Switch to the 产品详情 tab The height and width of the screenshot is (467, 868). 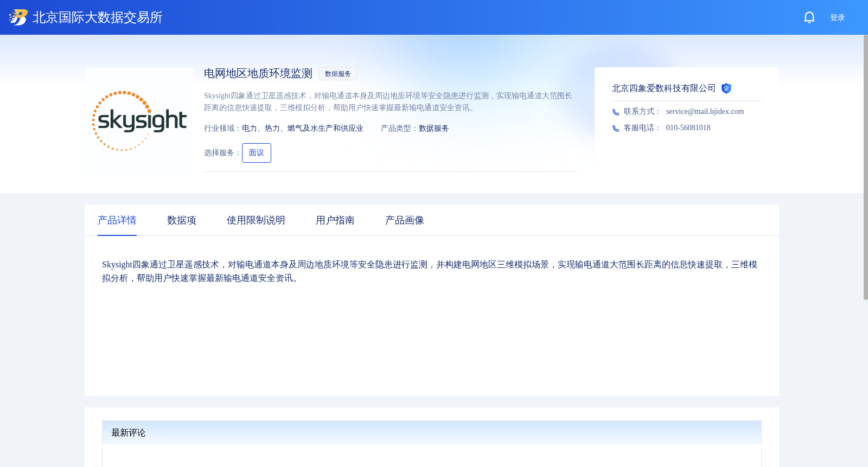point(117,220)
